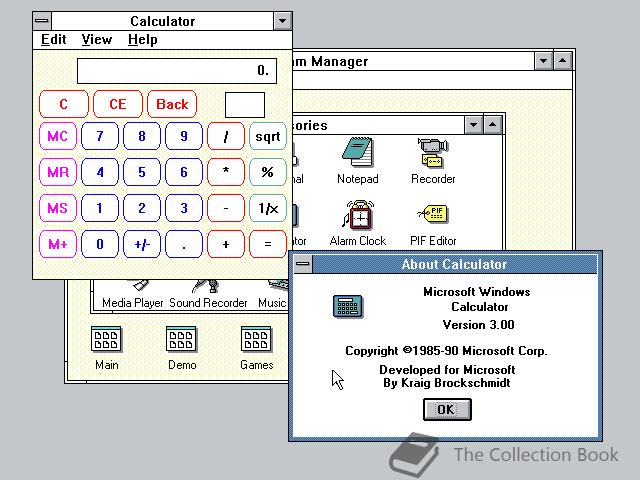Click the digit 2 button

[x=142, y=208]
